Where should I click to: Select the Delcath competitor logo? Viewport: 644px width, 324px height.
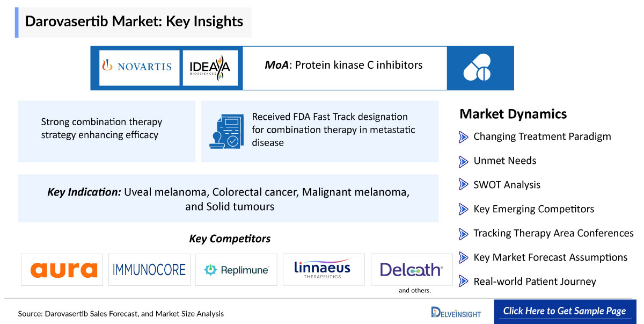click(x=412, y=270)
